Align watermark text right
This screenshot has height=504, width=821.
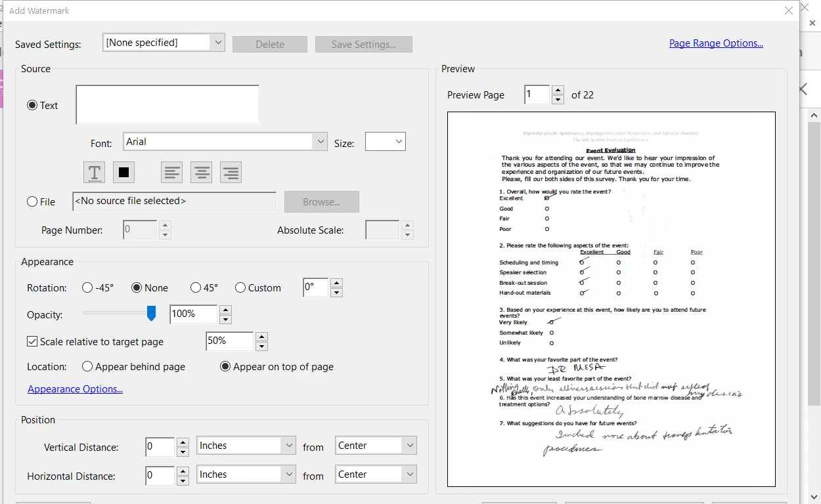point(231,172)
